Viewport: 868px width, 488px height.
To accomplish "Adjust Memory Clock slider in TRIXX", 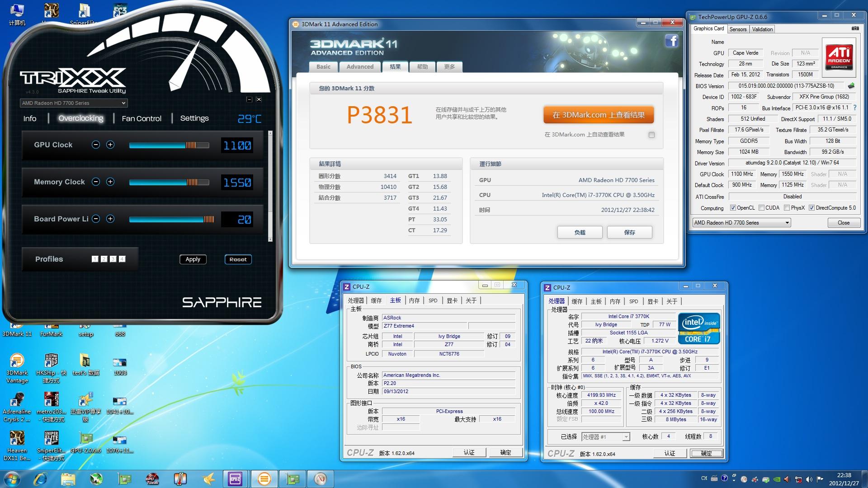I will click(169, 182).
